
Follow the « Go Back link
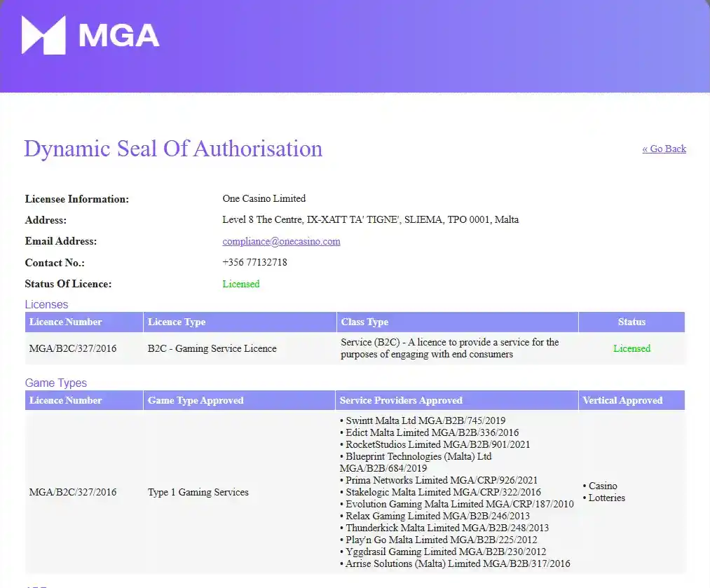click(x=664, y=149)
